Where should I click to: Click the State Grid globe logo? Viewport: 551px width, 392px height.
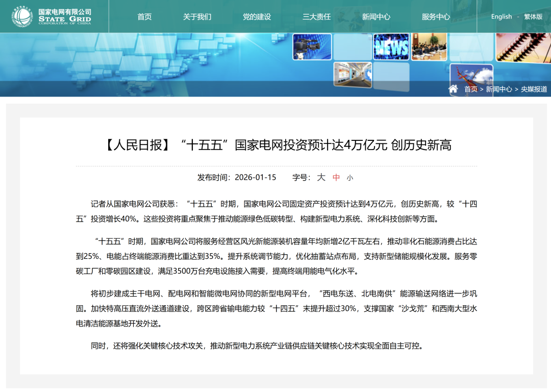click(22, 16)
